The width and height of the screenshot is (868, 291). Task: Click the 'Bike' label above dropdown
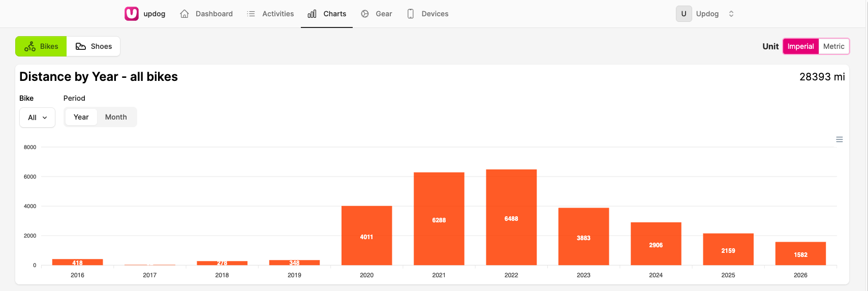pyautogui.click(x=26, y=98)
